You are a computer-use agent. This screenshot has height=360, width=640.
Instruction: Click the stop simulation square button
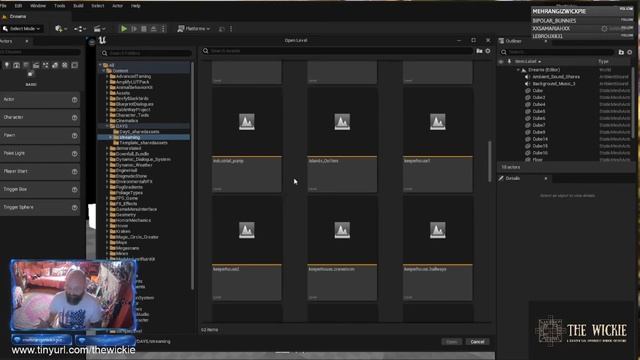[144, 29]
